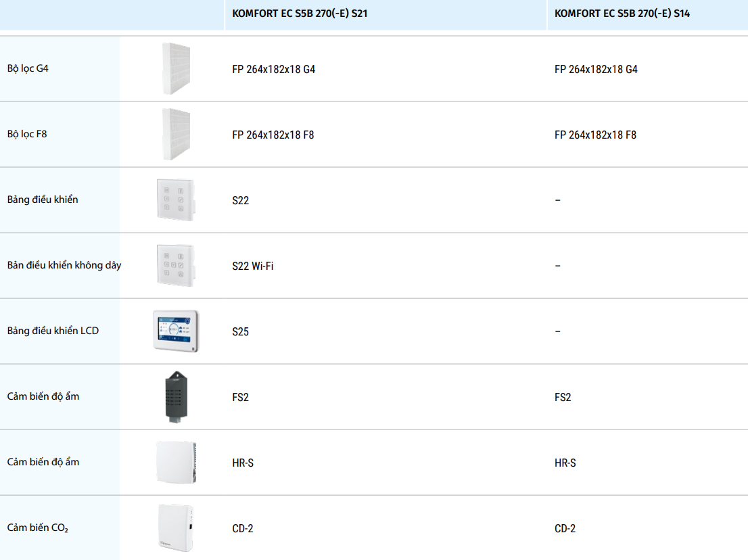Select the KOMFORT EC S5B 270(-E) S21 column header
The width and height of the screenshot is (748, 560).
point(300,14)
